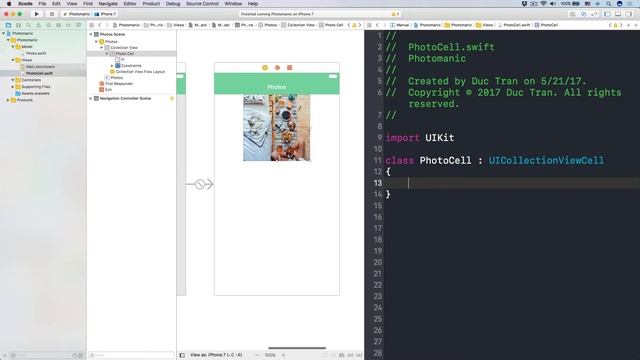
Task: Click View as: iPhone 7 button
Action: click(x=216, y=355)
